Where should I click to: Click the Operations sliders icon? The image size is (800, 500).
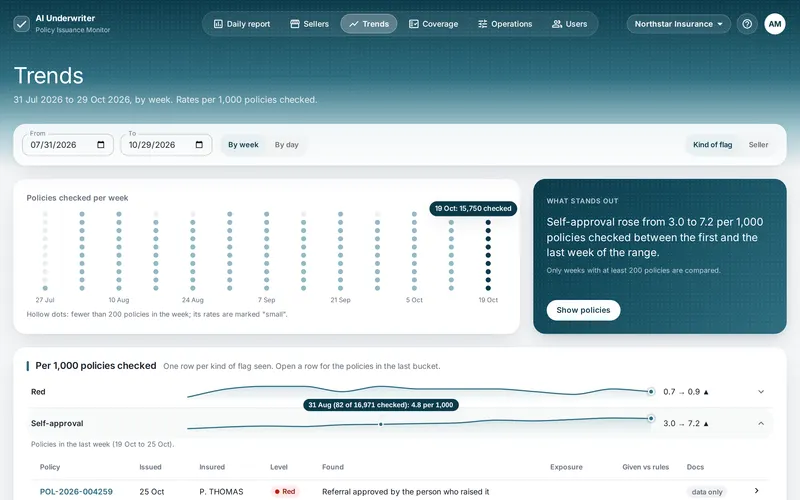482,24
